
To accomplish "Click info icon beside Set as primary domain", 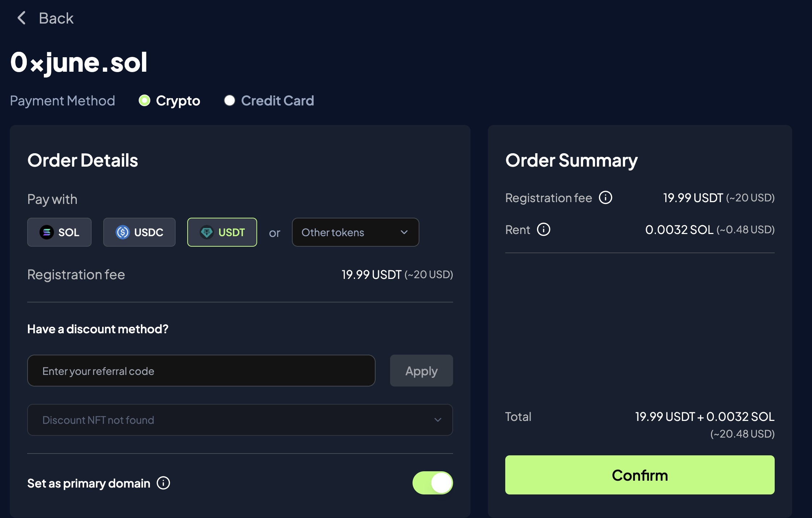I will tap(163, 483).
